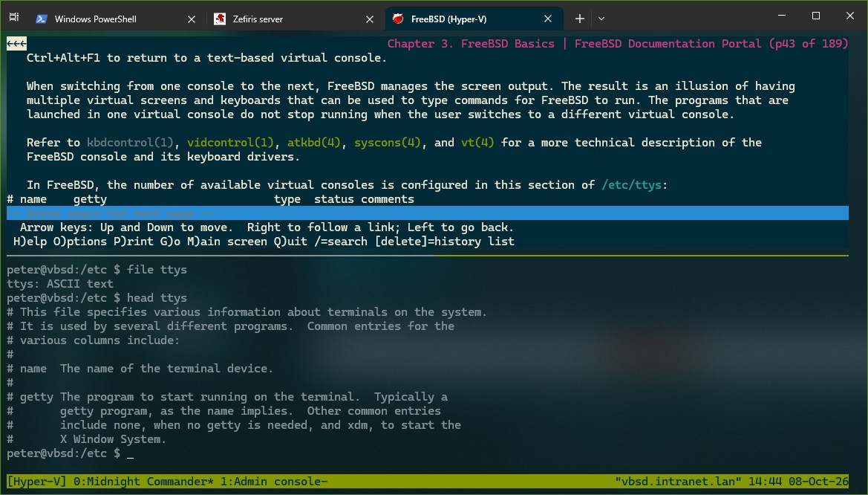Click the /=search command in lynx
868x495 pixels.
tap(341, 241)
